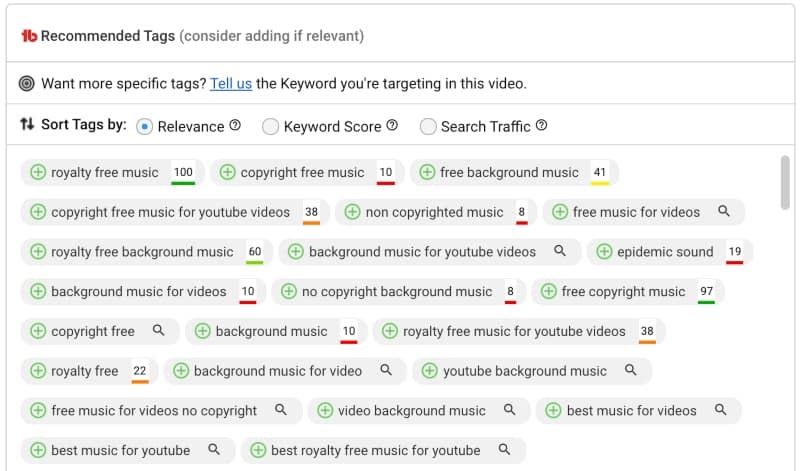800x471 pixels.
Task: Add 'background music for videos' tag plus icon
Action: point(38,291)
